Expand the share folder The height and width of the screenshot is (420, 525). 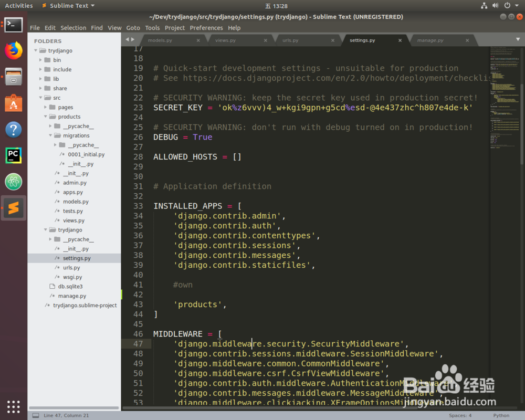40,88
